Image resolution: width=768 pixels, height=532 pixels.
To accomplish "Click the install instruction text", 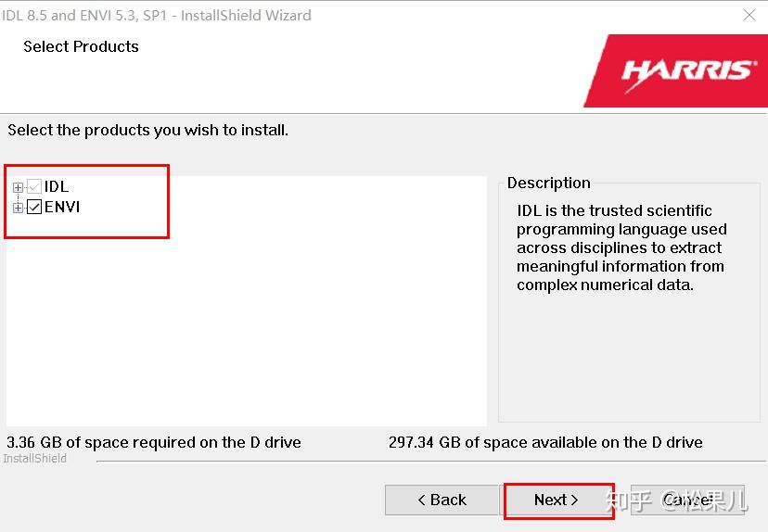I will coord(148,130).
